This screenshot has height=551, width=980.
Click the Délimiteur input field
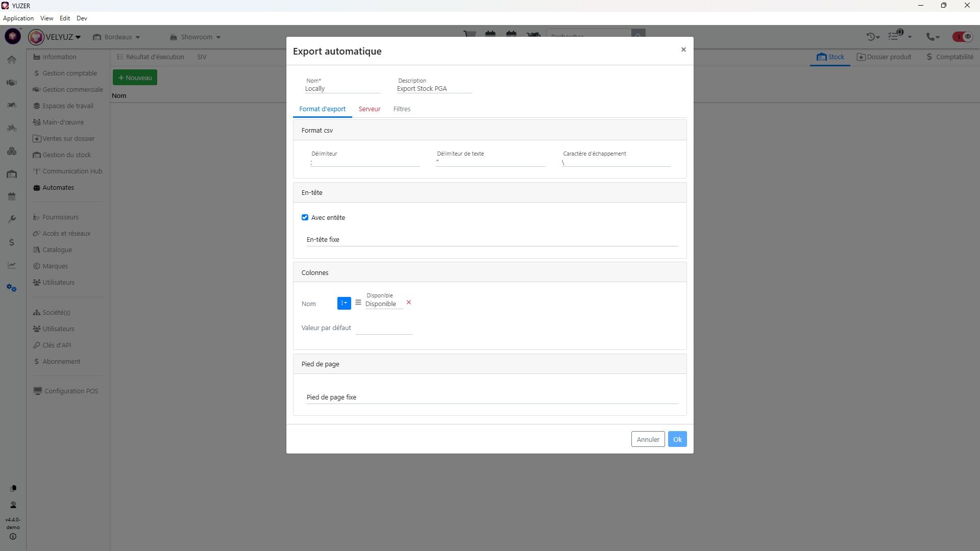[364, 162]
